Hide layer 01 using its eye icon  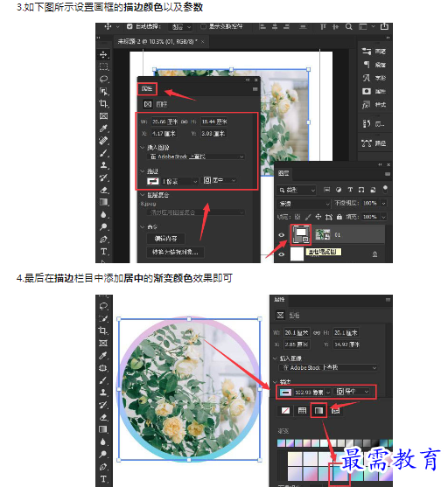coord(282,235)
